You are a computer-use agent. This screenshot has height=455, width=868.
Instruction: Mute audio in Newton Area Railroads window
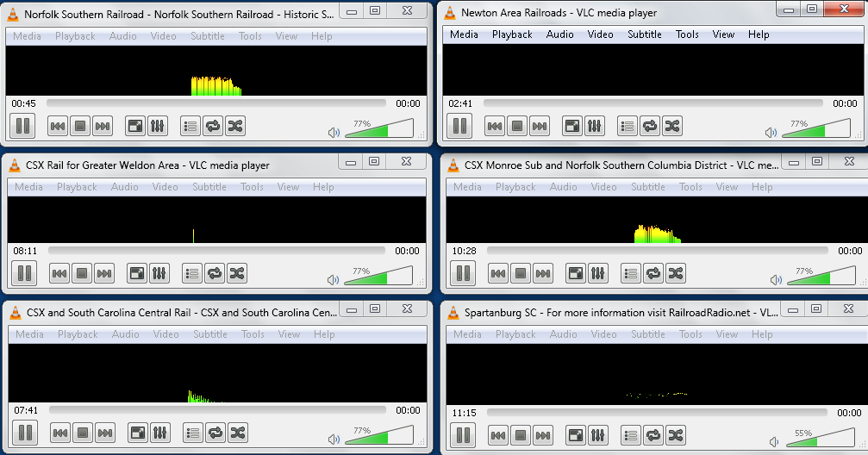tap(771, 133)
